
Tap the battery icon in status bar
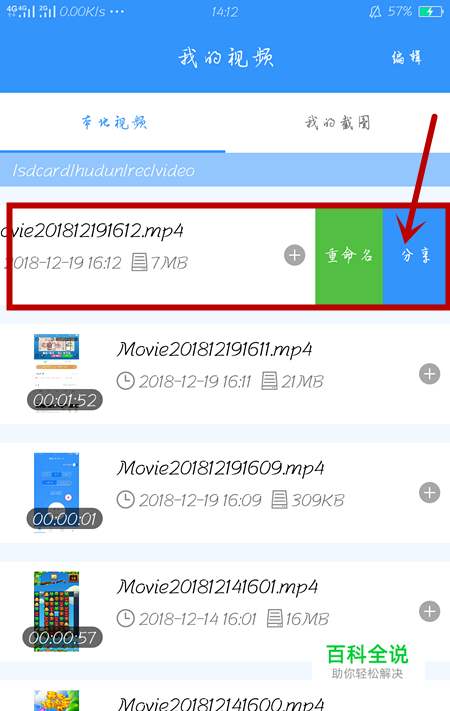430,11
